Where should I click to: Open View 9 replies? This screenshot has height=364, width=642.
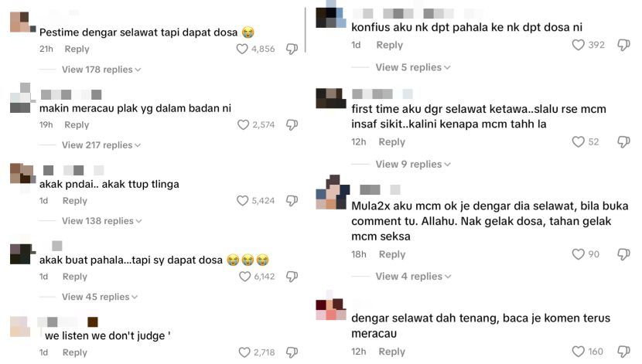413,165
